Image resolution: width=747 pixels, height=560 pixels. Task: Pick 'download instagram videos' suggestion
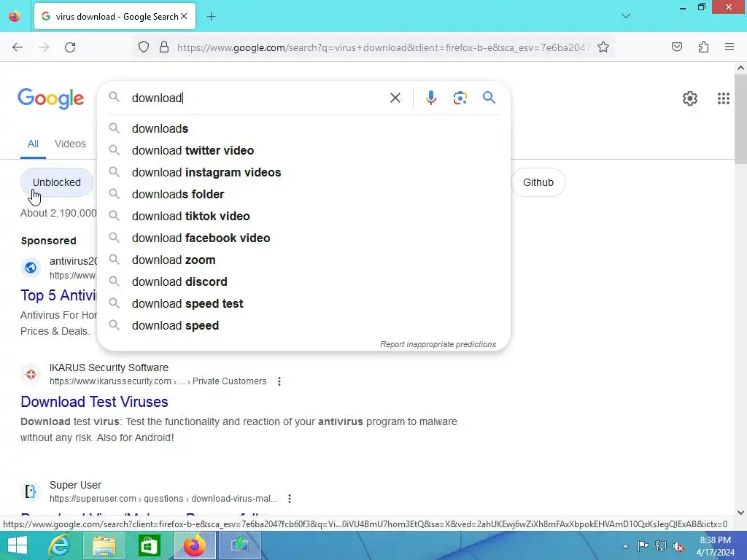[304, 172]
